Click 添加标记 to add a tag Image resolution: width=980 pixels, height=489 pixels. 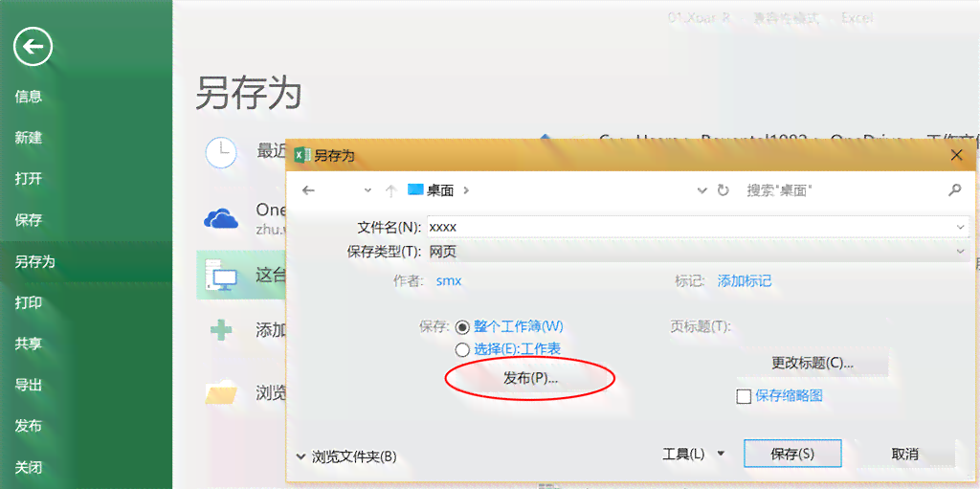coord(744,280)
